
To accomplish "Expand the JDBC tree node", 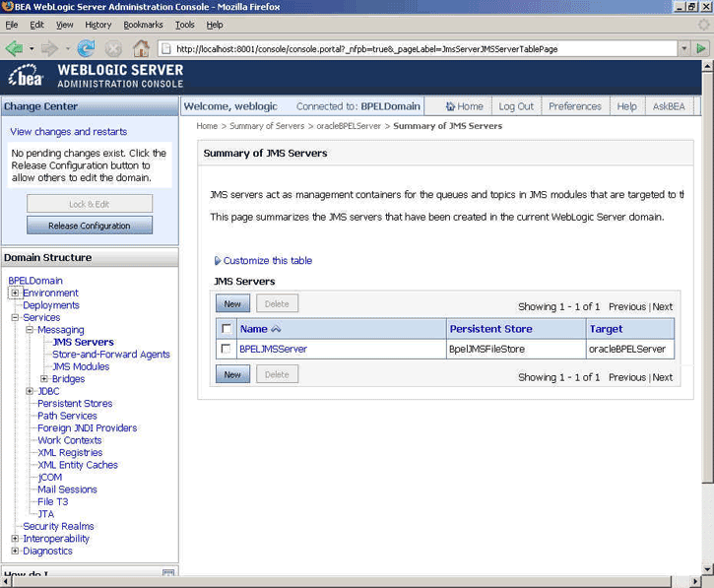I will pos(30,391).
